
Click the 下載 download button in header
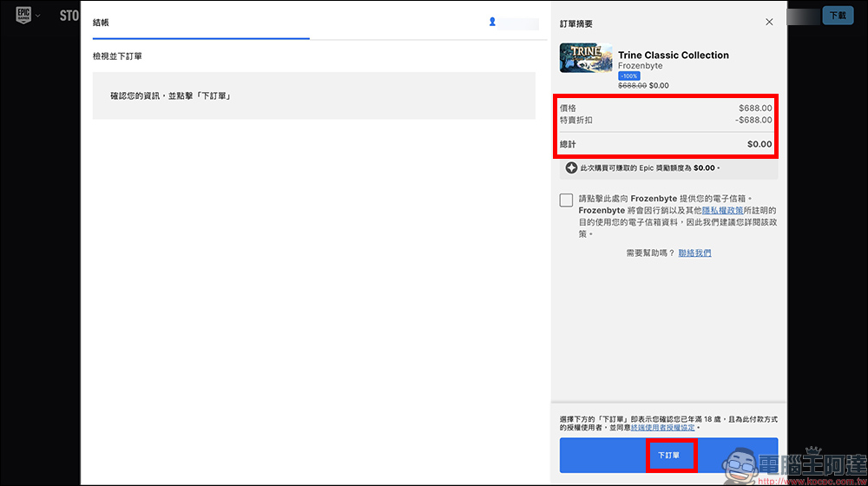[837, 16]
